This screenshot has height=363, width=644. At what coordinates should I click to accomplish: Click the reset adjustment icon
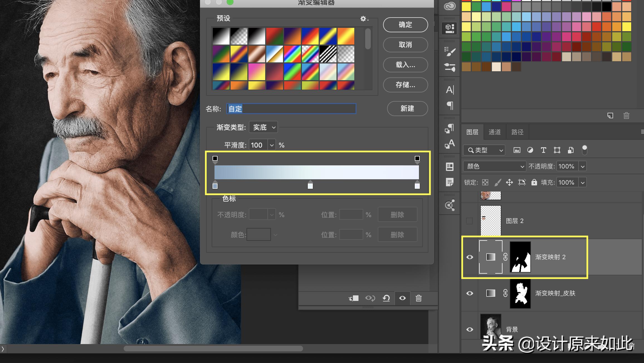point(386,298)
